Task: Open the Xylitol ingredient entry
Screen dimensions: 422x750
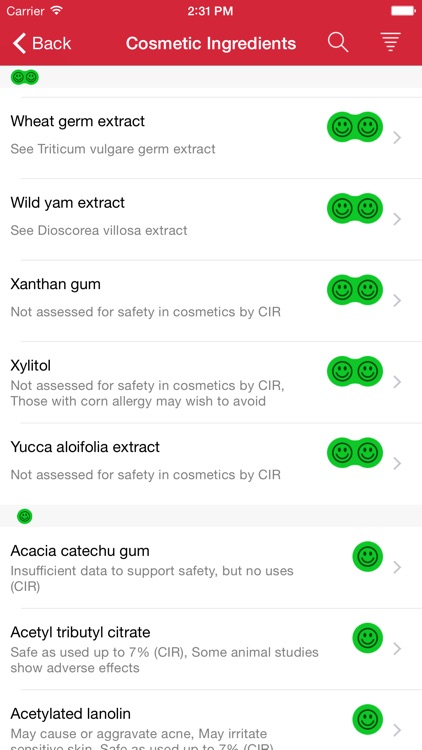Action: tap(211, 382)
